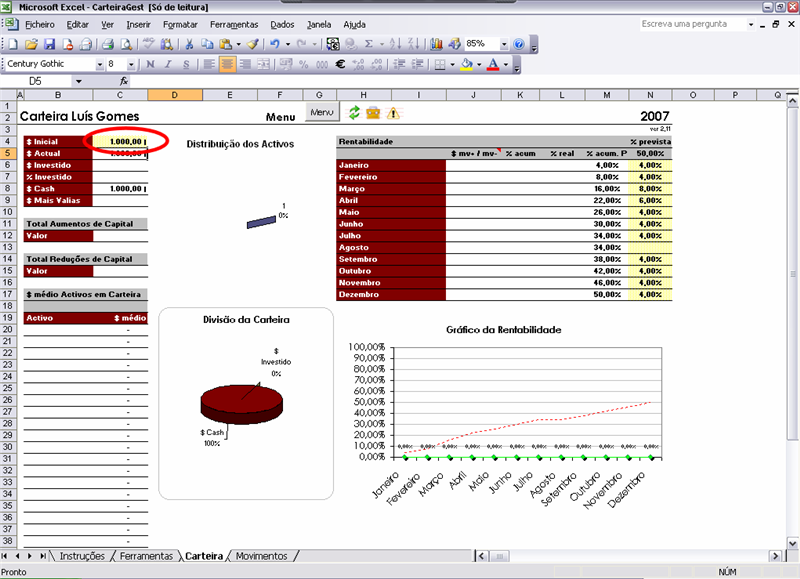Expand the font size dropdown

tap(131, 64)
